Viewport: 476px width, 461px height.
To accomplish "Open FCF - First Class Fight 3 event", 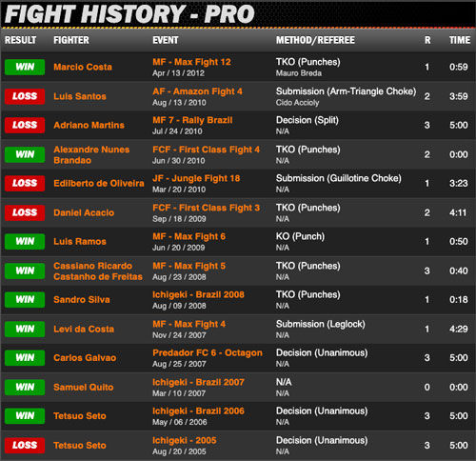I will pyautogui.click(x=206, y=208).
